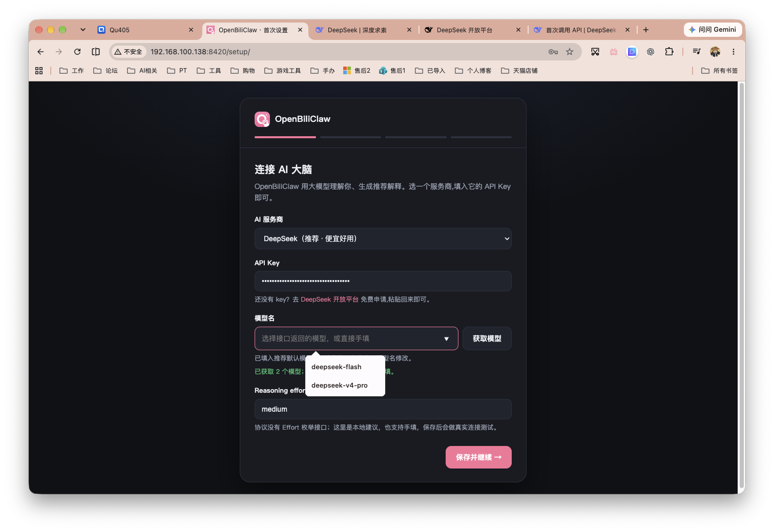Click the 问问 Gemini button
This screenshot has height=532, width=774.
click(713, 30)
